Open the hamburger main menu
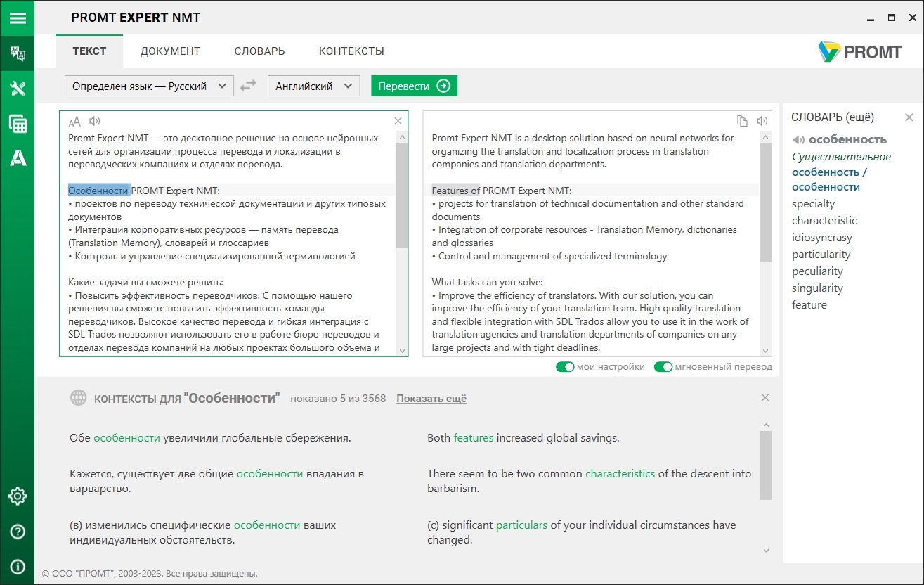 point(18,18)
